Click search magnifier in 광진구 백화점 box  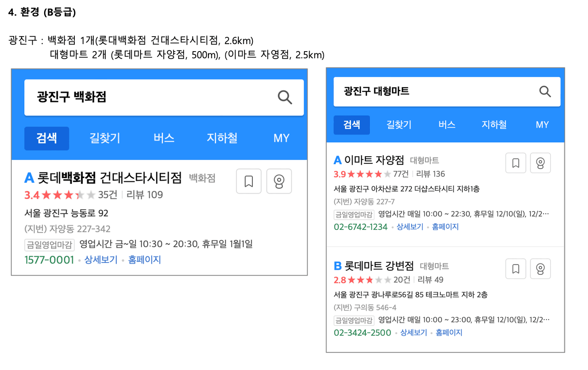tap(285, 97)
